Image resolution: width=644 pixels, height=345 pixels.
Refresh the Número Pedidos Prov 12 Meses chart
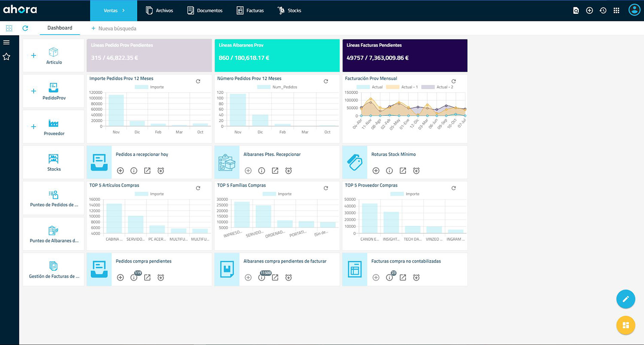[x=326, y=81]
